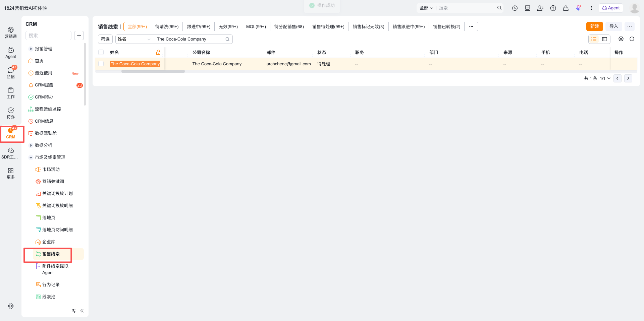This screenshot has width=644, height=321.
Task: Open the help question-mark icon
Action: click(553, 8)
